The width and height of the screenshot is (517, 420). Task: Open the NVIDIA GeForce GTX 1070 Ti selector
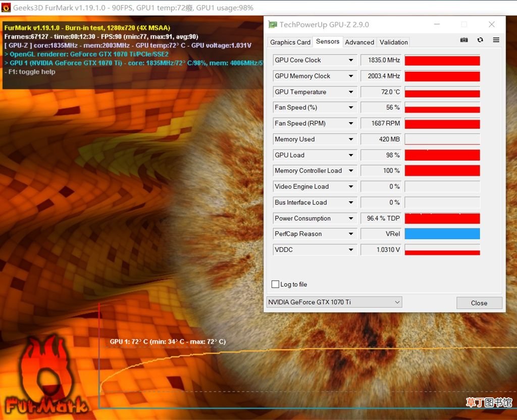334,302
